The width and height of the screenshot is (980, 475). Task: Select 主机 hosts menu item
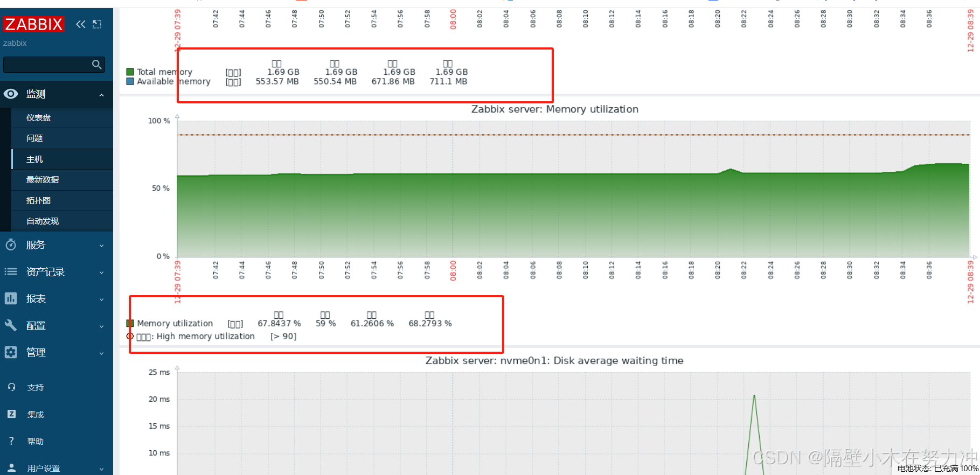coord(62,159)
